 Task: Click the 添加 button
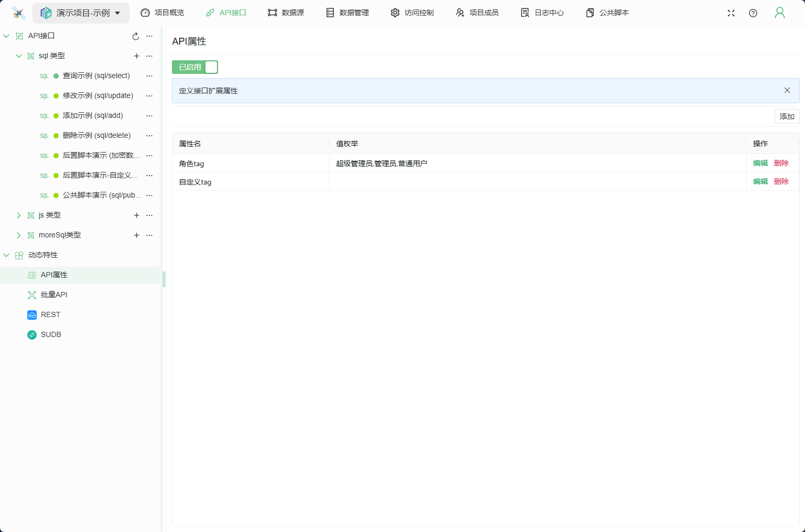tap(787, 116)
